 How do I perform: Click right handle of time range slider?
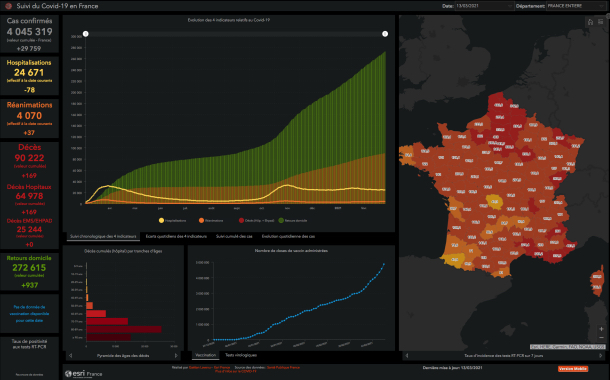pos(385,34)
